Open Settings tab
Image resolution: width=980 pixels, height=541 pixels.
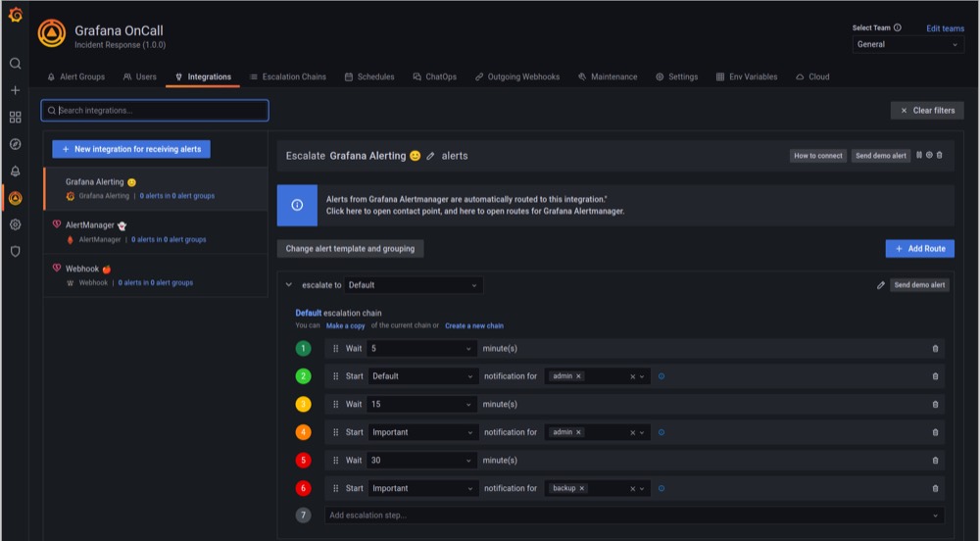click(677, 76)
